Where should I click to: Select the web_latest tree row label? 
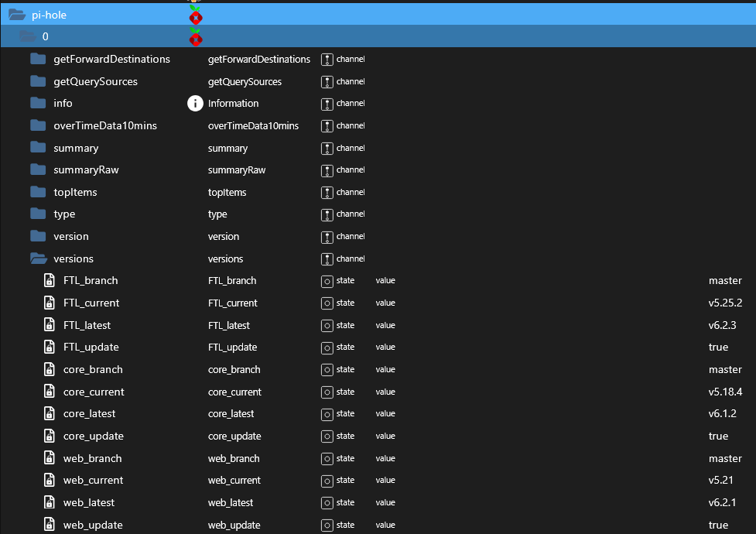click(x=89, y=502)
